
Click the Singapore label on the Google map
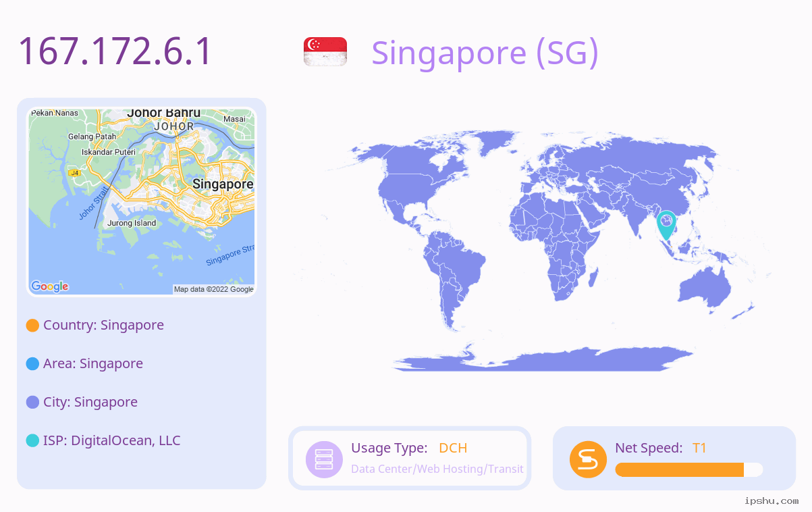[x=223, y=184]
